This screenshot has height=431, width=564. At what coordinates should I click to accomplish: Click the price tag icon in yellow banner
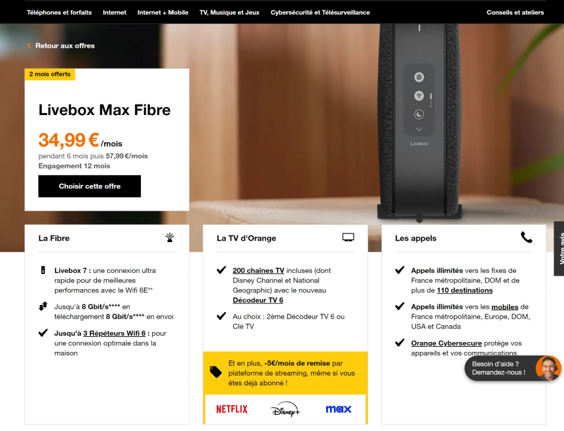click(216, 372)
